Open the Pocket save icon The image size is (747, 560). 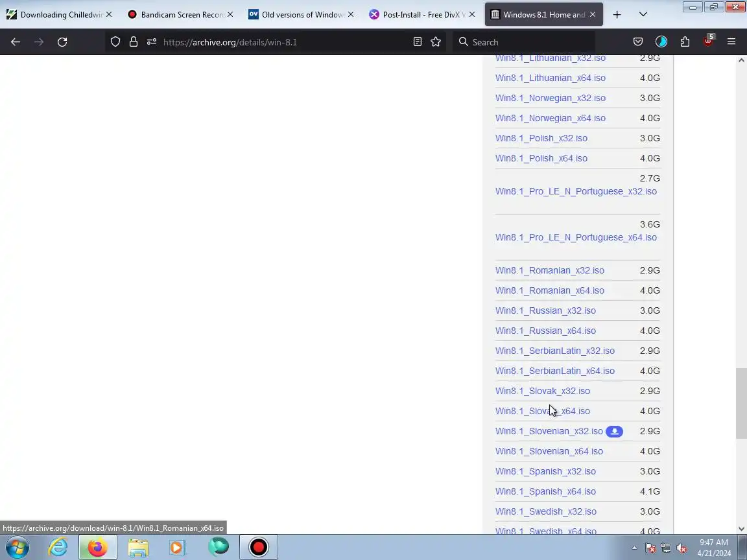(x=638, y=42)
